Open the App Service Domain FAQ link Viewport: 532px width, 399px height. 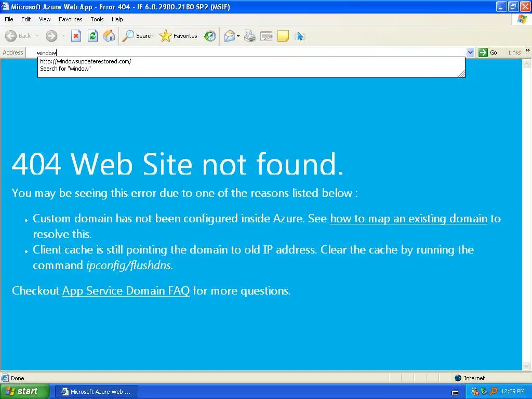(126, 291)
